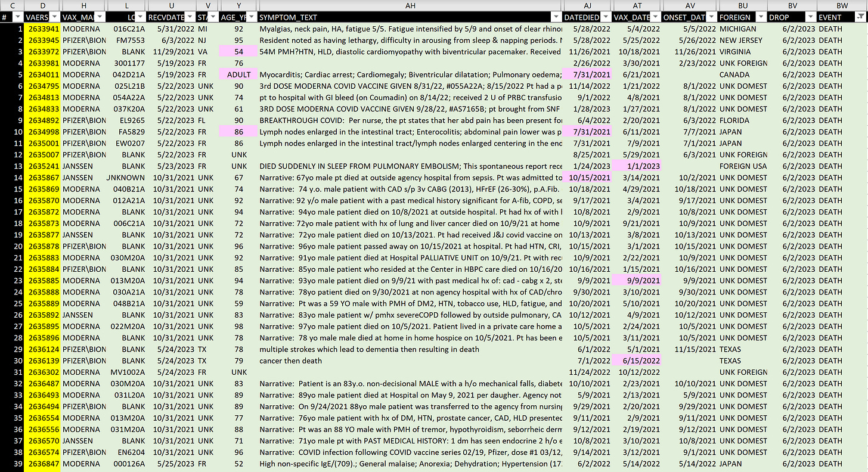Click the state cell VA in row 3
This screenshot has width=868, height=472.
pos(208,52)
